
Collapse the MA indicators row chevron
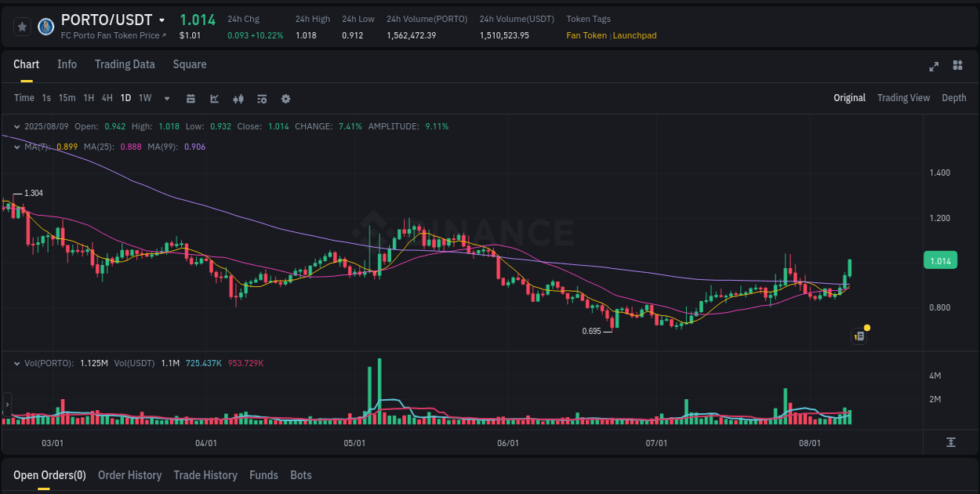click(17, 146)
